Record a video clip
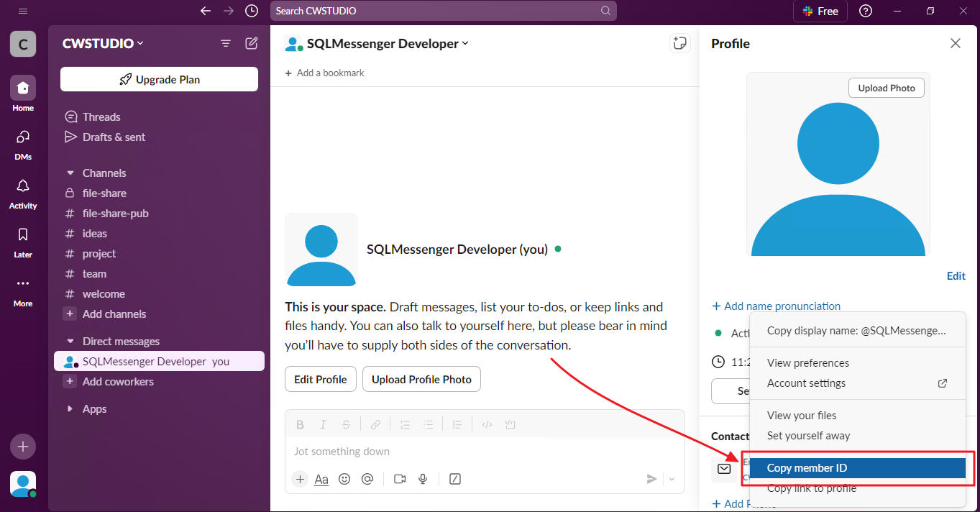This screenshot has height=512, width=980. click(400, 479)
